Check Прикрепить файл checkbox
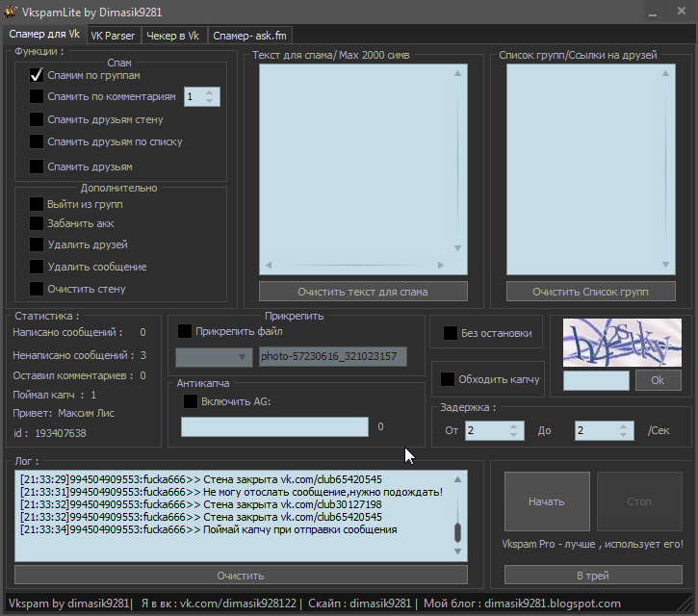698x616 pixels. point(185,331)
